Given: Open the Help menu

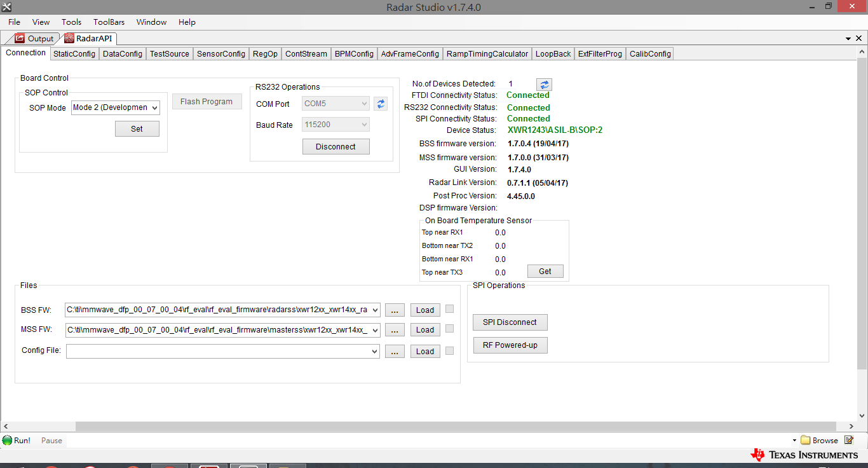Looking at the screenshot, I should click(187, 22).
